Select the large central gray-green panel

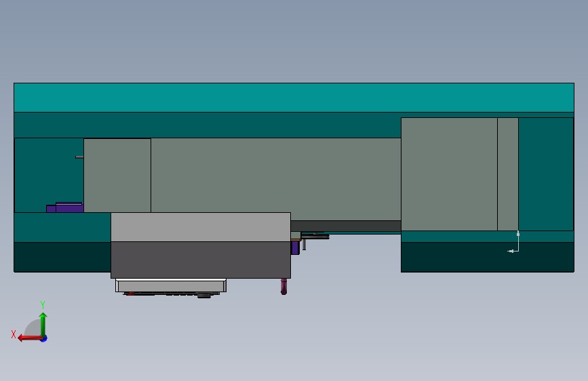click(275, 179)
